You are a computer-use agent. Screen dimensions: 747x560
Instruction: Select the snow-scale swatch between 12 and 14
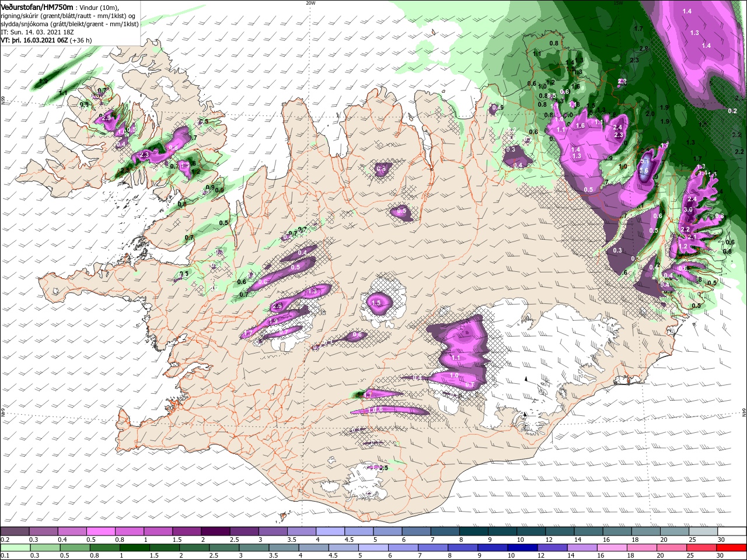tap(560, 531)
